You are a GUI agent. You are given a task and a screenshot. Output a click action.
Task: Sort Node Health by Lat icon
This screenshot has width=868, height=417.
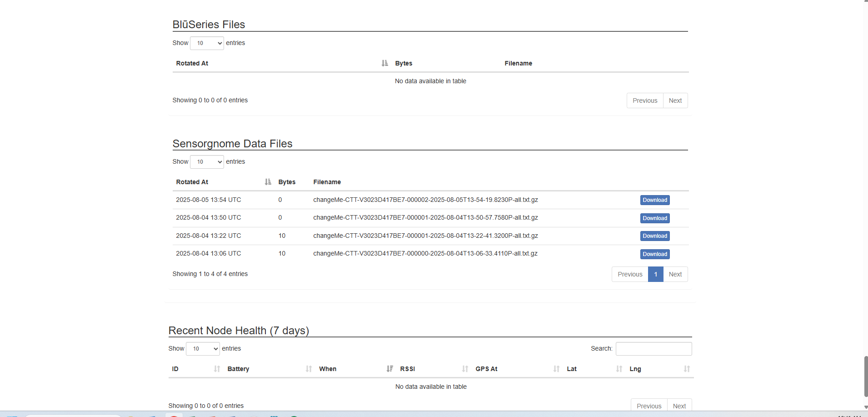[x=619, y=369]
